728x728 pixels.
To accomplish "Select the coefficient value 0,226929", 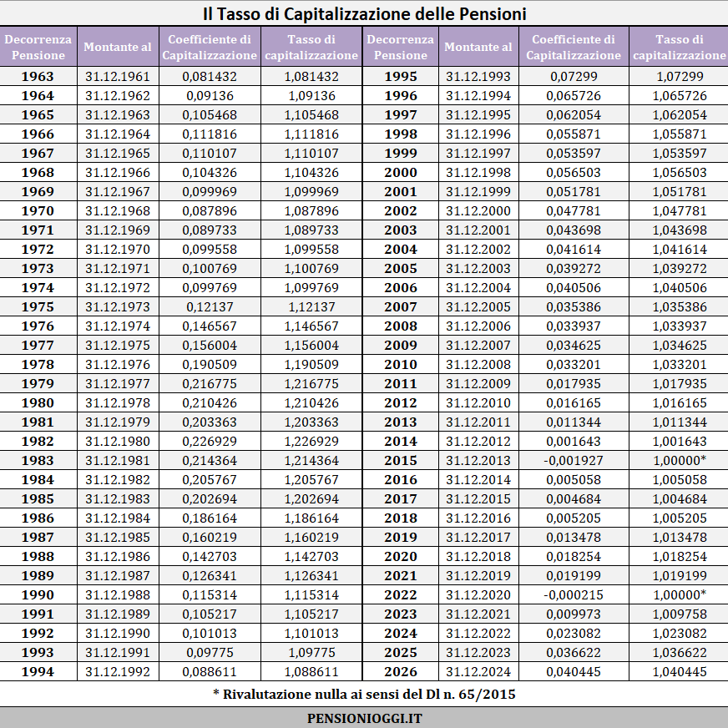I will point(210,442).
